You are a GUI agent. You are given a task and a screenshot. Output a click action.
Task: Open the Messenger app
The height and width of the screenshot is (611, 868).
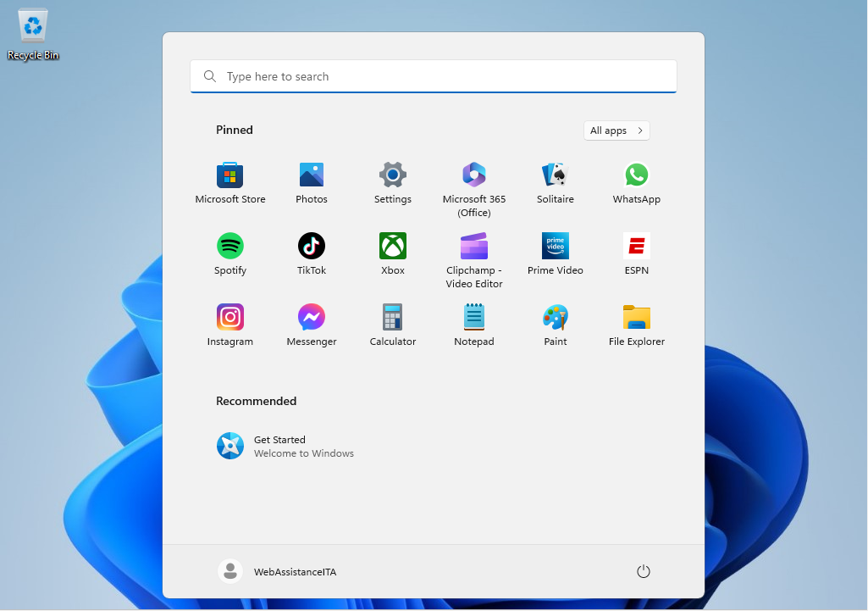coord(311,325)
